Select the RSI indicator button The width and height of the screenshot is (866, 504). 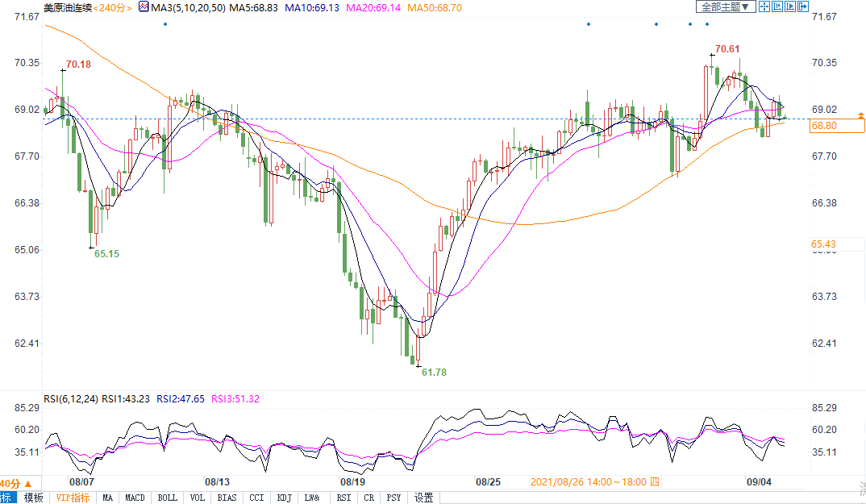pyautogui.click(x=343, y=498)
